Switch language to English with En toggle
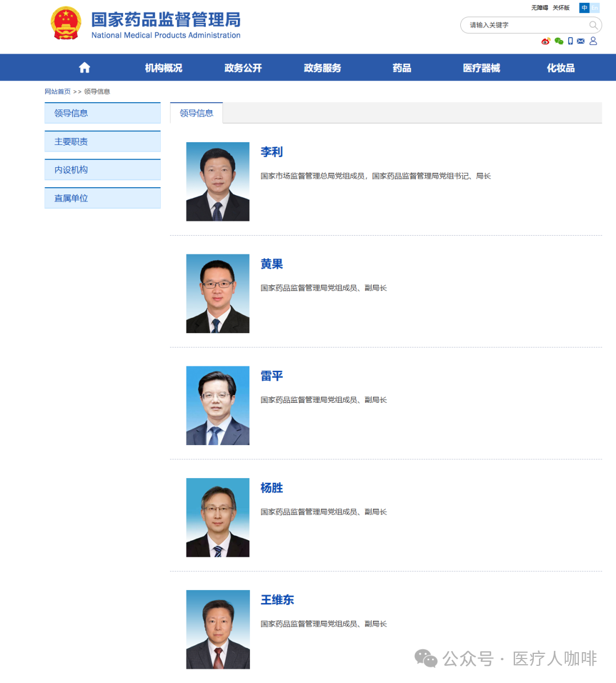The width and height of the screenshot is (616, 683). [594, 8]
